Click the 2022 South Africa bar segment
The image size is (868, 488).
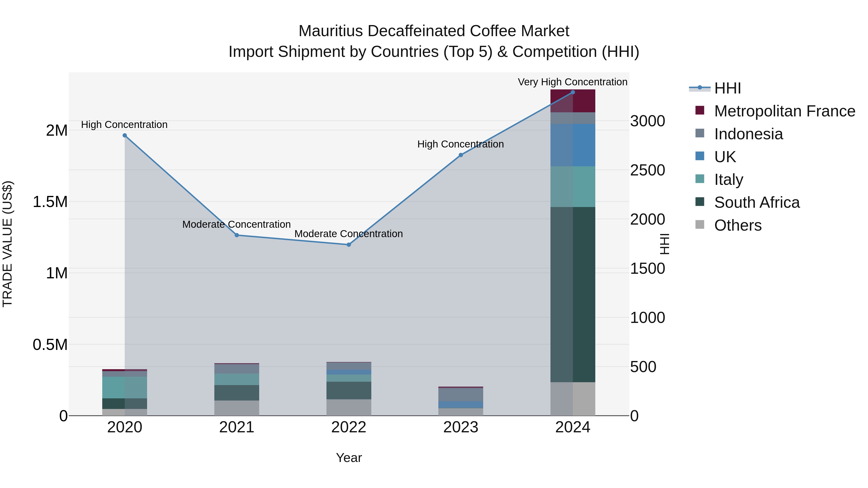click(349, 391)
